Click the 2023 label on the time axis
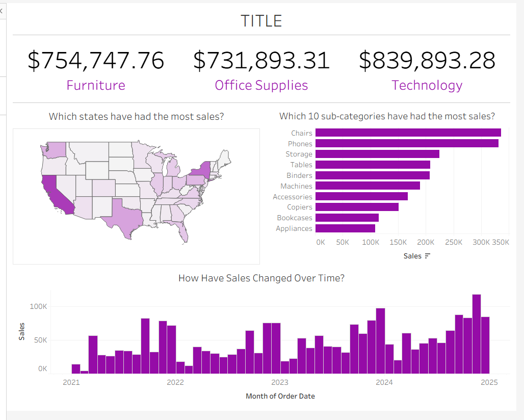This screenshot has width=524, height=420. tap(279, 382)
